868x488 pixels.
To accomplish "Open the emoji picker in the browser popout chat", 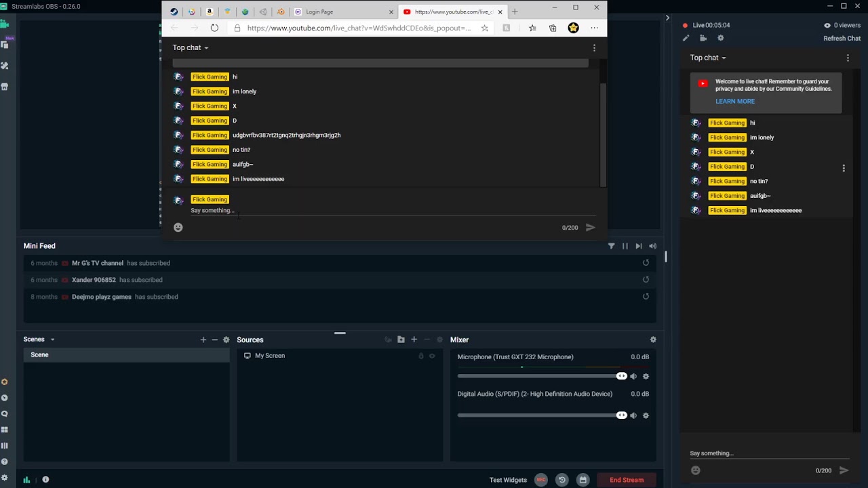I will pyautogui.click(x=178, y=228).
